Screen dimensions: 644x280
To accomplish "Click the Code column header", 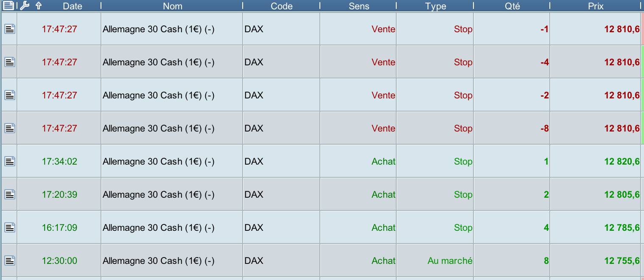I will coord(281,6).
